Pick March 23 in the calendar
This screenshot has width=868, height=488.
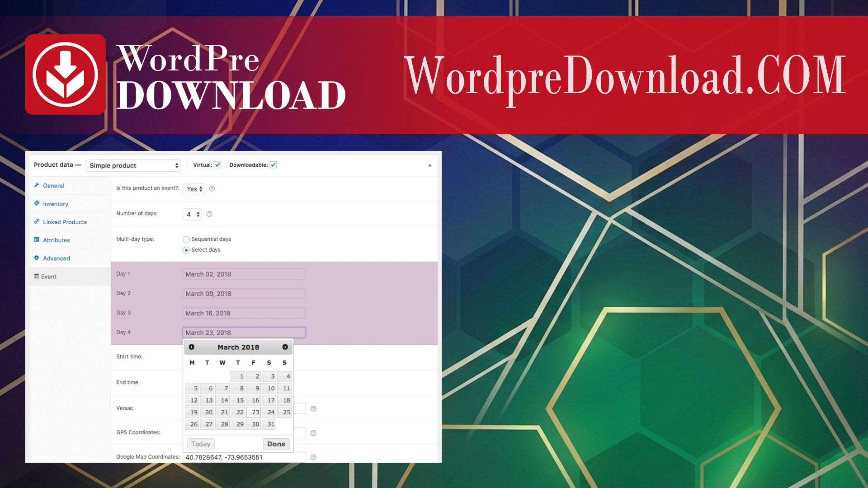[x=254, y=412]
